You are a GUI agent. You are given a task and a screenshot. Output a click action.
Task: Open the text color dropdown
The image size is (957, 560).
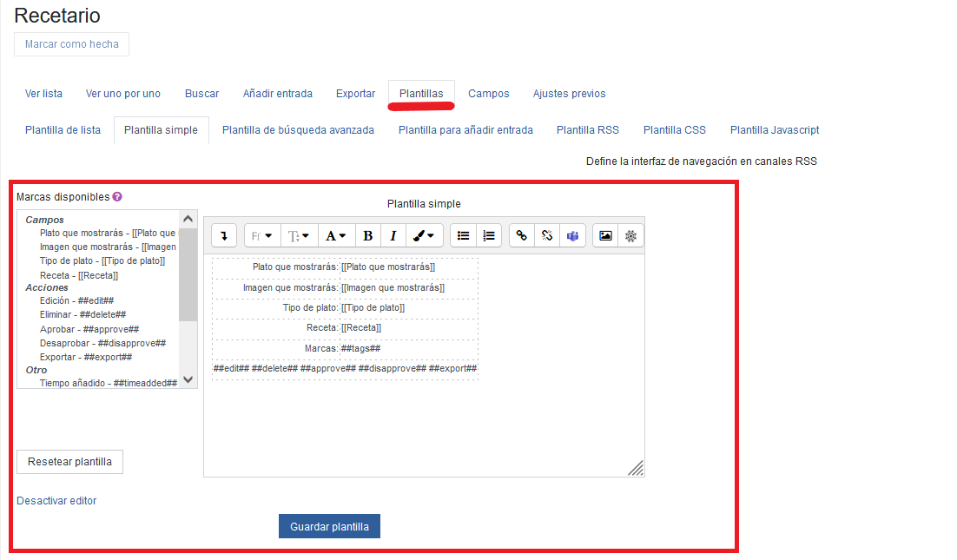click(x=336, y=235)
